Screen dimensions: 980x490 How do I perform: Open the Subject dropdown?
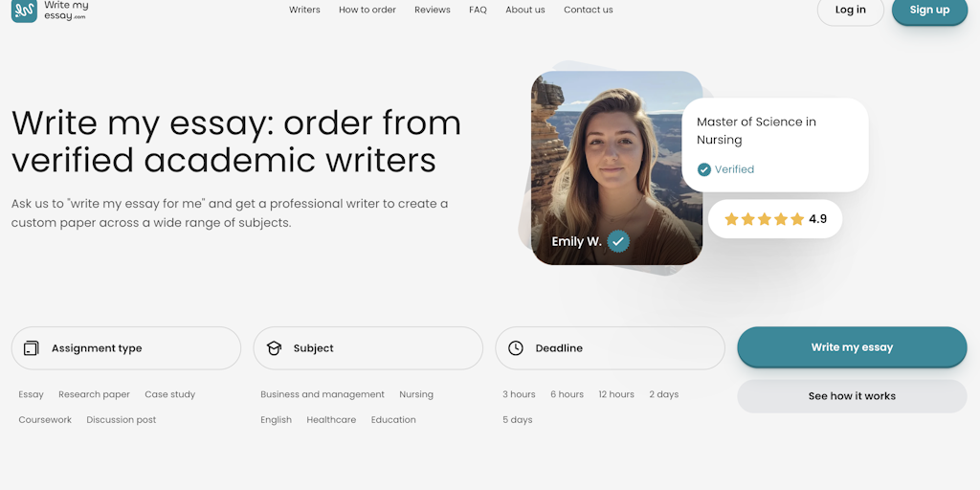pyautogui.click(x=368, y=348)
